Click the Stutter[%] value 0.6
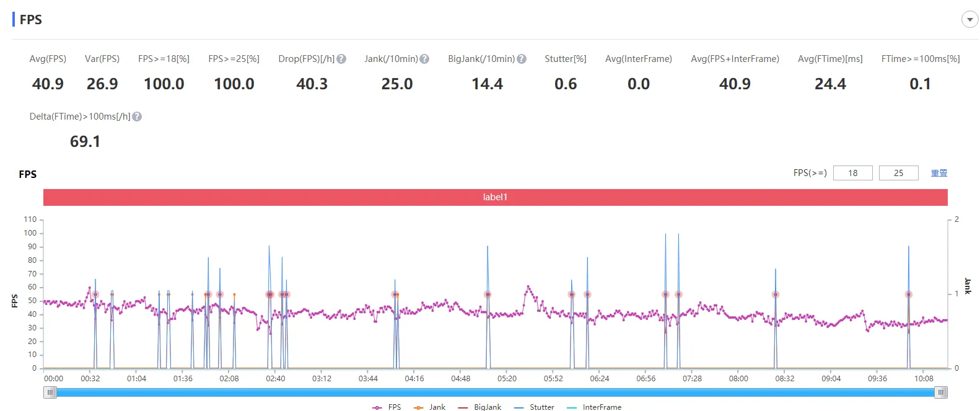The width and height of the screenshot is (980, 411). point(566,84)
